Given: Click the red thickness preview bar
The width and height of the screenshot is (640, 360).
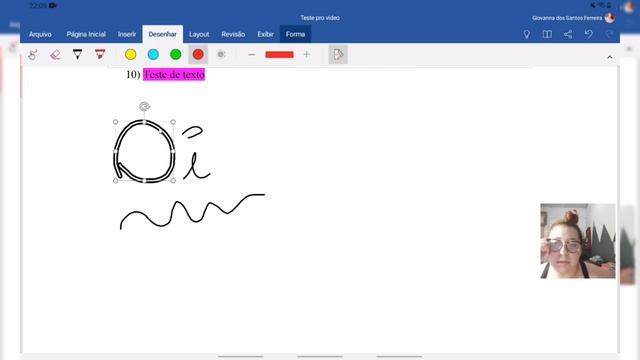Looking at the screenshot, I should 279,54.
